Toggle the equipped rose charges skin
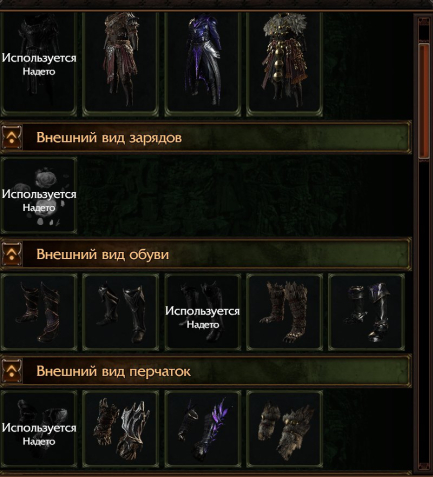Viewport: 433px width, 477px height. tap(39, 195)
